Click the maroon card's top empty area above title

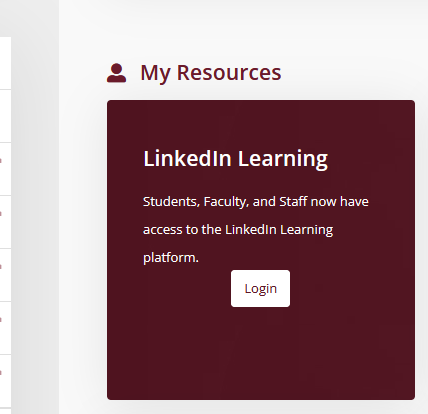pyautogui.click(x=261, y=122)
